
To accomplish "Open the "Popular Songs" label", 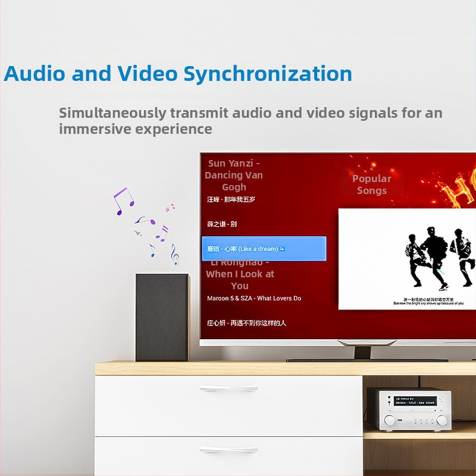I will coord(372,184).
